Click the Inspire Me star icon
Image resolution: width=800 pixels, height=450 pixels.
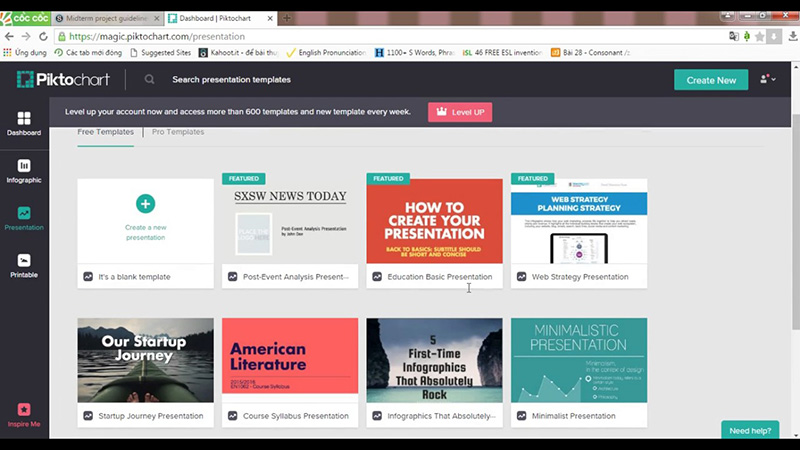[x=24, y=409]
